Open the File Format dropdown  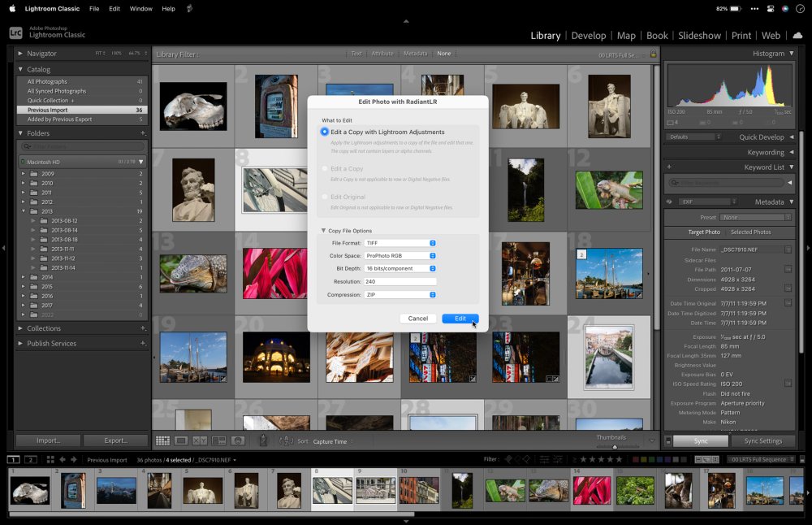point(400,243)
